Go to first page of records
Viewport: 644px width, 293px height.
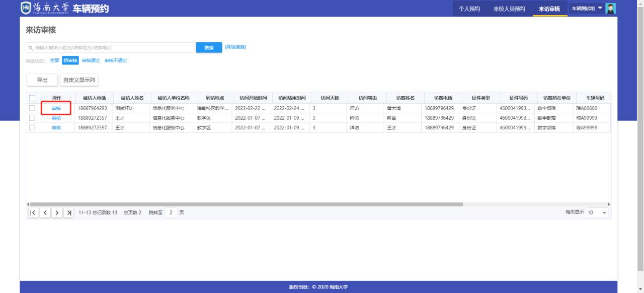pyautogui.click(x=33, y=212)
